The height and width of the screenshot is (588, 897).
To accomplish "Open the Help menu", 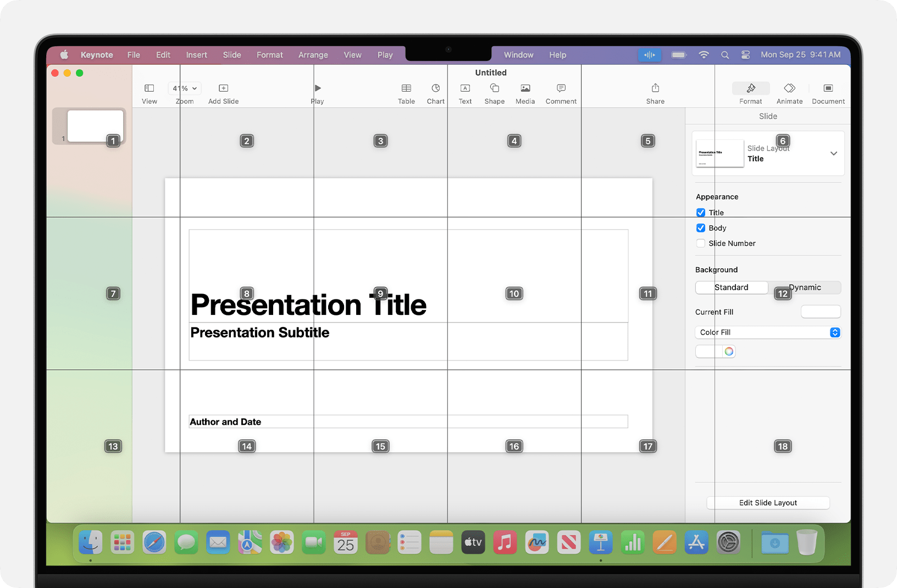I will (557, 55).
